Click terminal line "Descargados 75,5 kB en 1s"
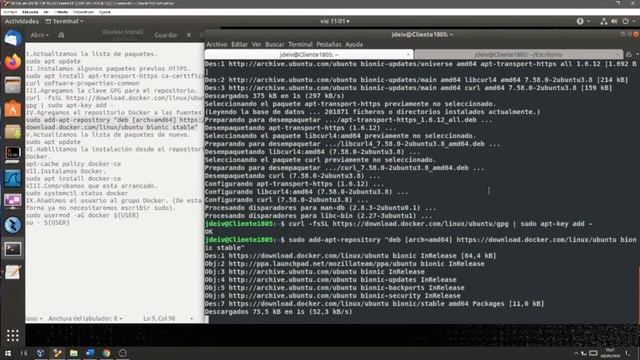Screen dimensions: 640x360 (x=278, y=311)
